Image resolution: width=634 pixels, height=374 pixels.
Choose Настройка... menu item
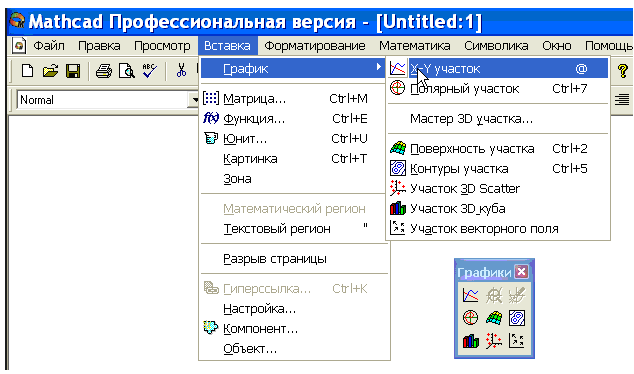click(294, 309)
